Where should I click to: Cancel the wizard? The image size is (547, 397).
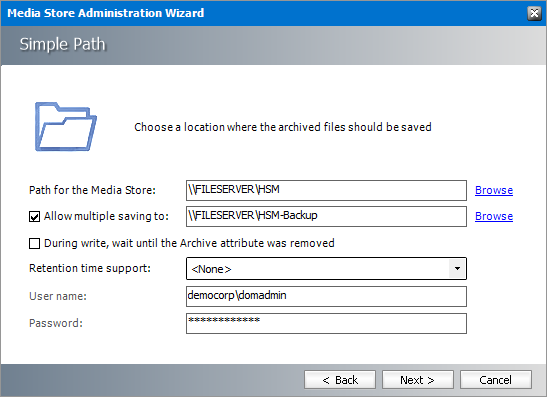496,380
